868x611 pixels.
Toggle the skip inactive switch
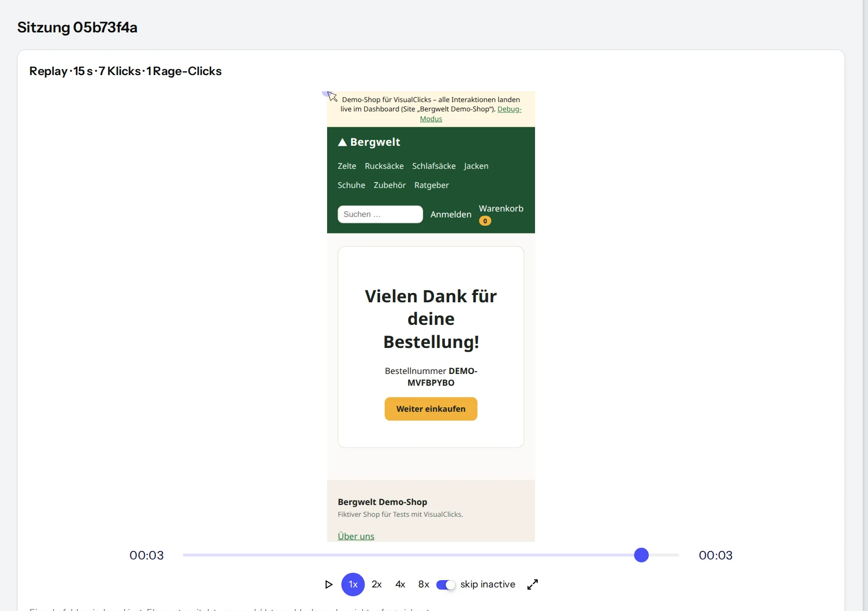446,584
